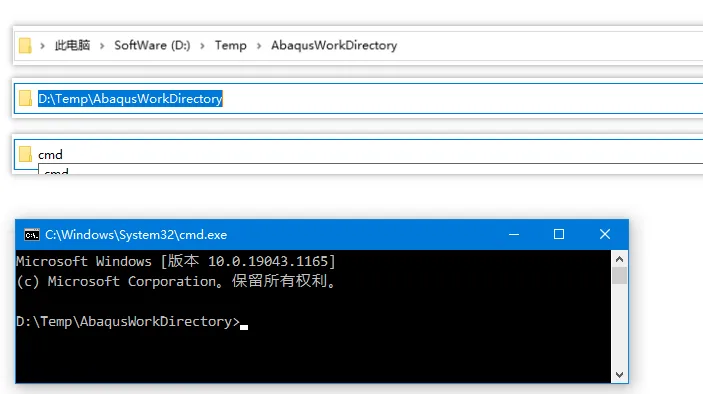Click the C:\Windows\System32\cmd.exe title text

(136, 235)
